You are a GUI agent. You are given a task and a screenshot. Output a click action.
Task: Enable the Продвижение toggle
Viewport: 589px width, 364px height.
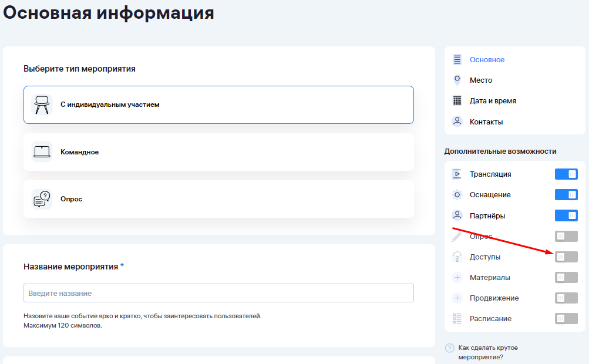[x=566, y=298]
